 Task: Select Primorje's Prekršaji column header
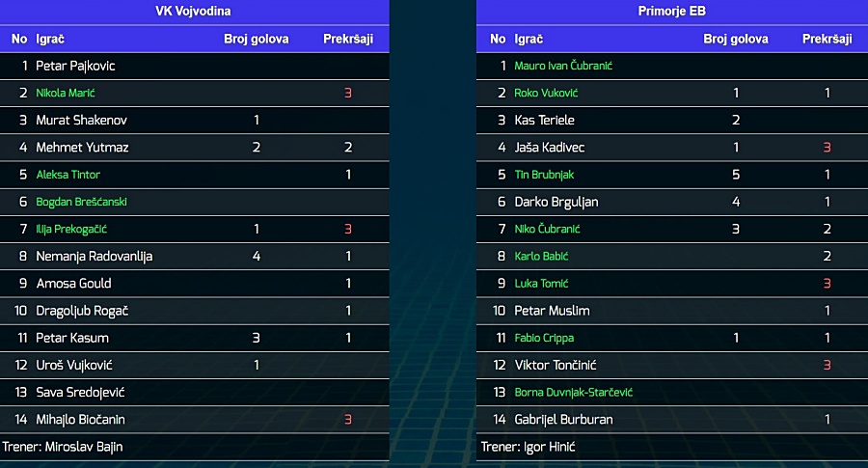tap(827, 39)
